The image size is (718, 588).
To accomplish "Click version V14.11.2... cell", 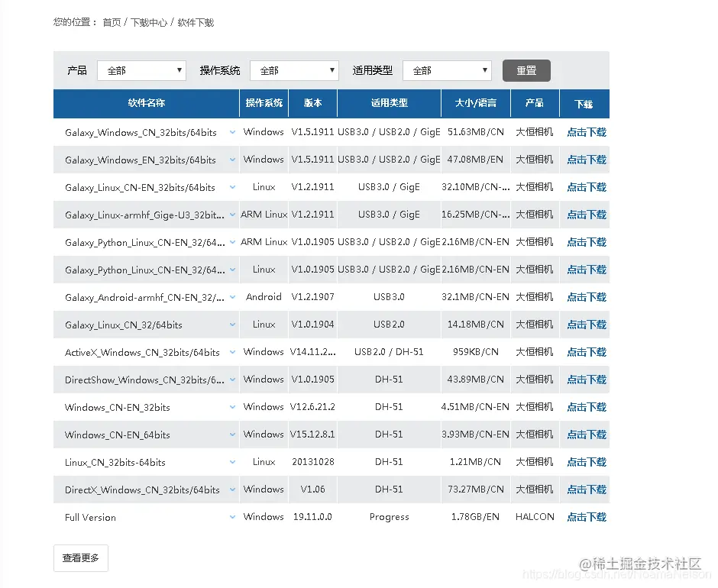I will [312, 352].
